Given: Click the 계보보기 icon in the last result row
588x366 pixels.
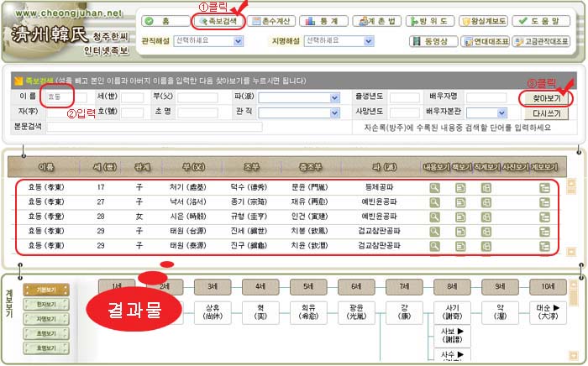Looking at the screenshot, I should [544, 245].
